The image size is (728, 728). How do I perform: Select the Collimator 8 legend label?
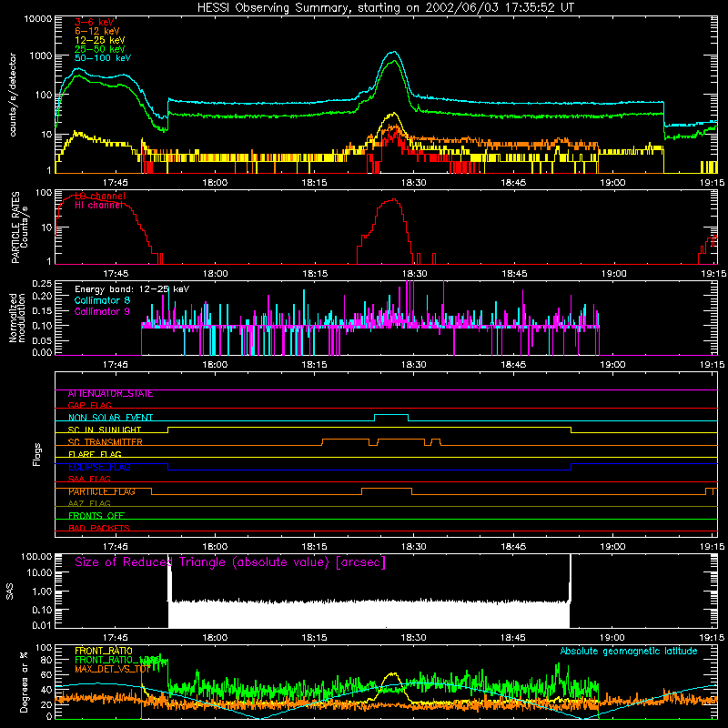pos(102,300)
